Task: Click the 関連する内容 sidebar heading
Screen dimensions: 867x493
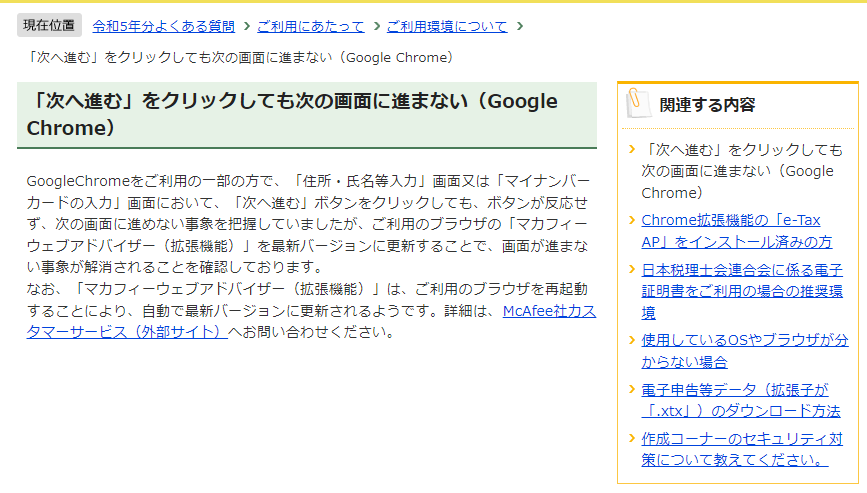Action: pos(707,105)
